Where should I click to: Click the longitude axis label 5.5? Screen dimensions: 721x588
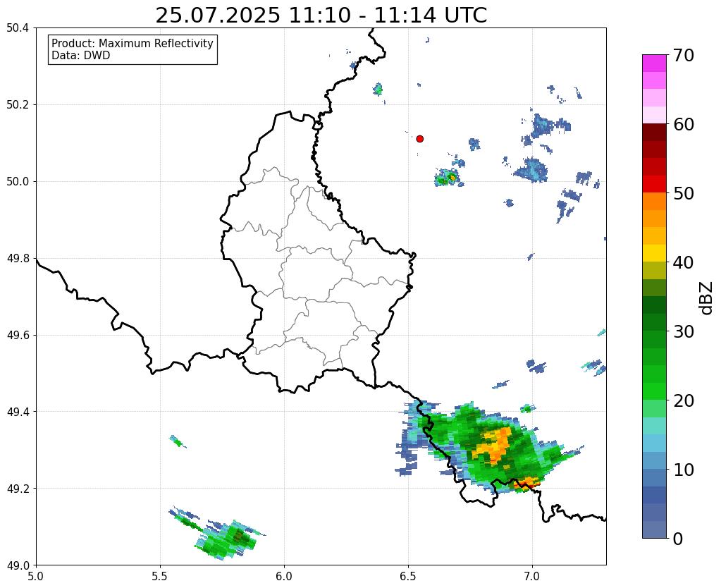[x=160, y=576]
